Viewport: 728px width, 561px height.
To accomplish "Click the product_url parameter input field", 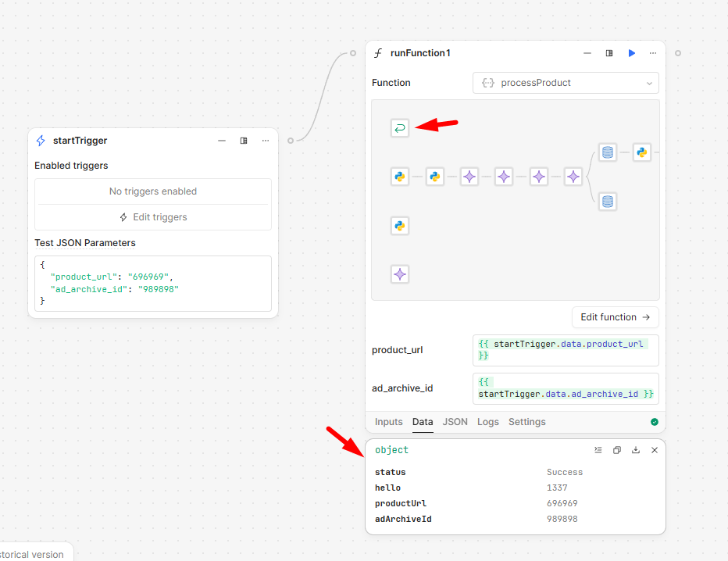I will (566, 350).
